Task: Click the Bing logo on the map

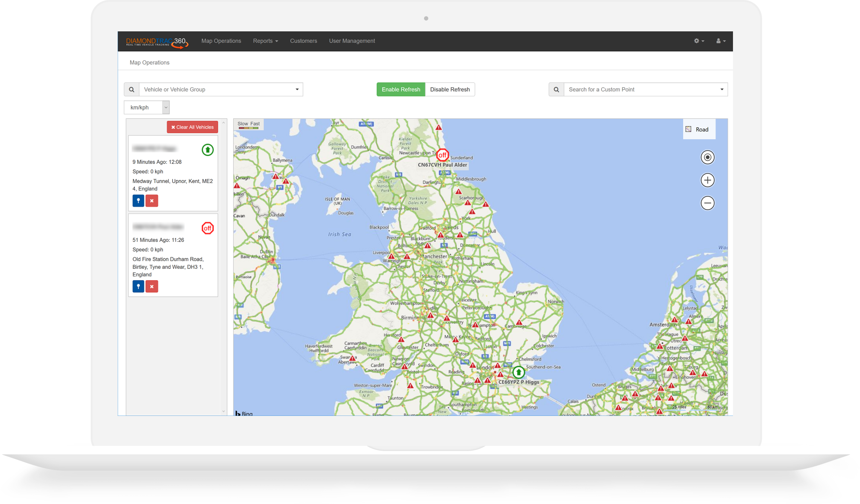Action: click(244, 413)
